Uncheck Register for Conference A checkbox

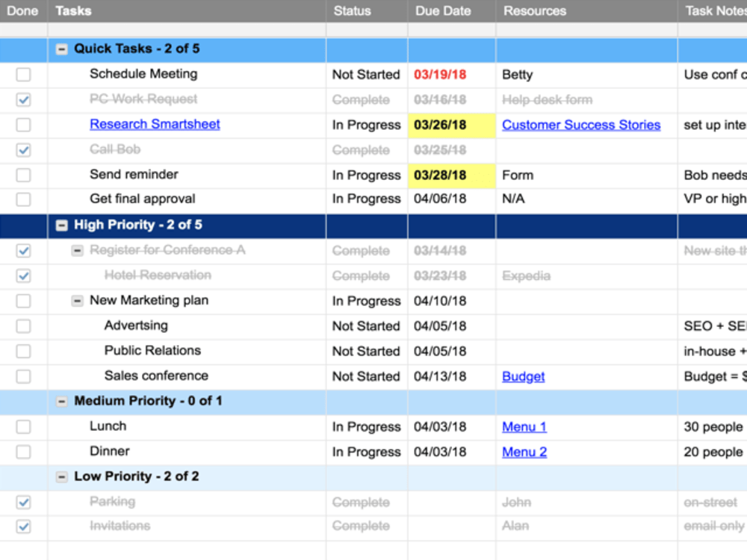[x=23, y=250]
